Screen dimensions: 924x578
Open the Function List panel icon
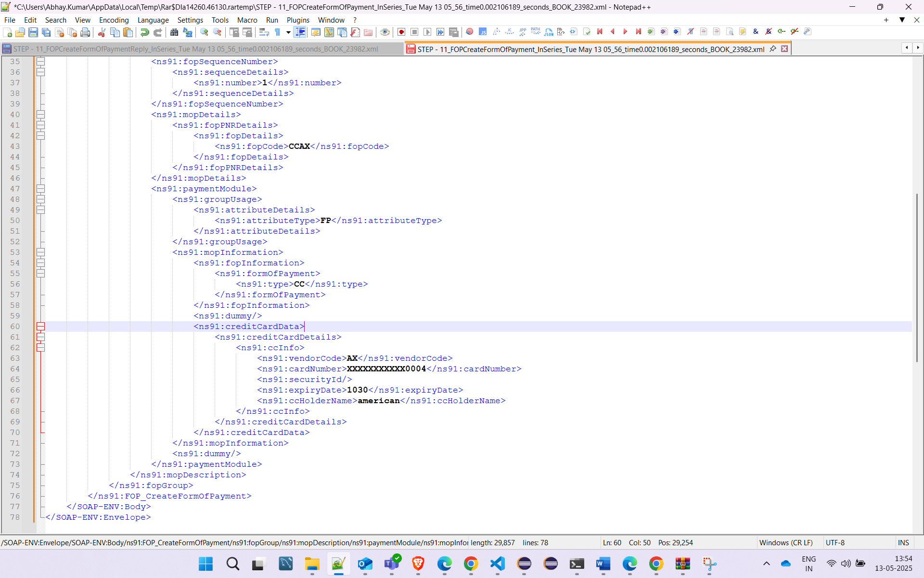(355, 32)
